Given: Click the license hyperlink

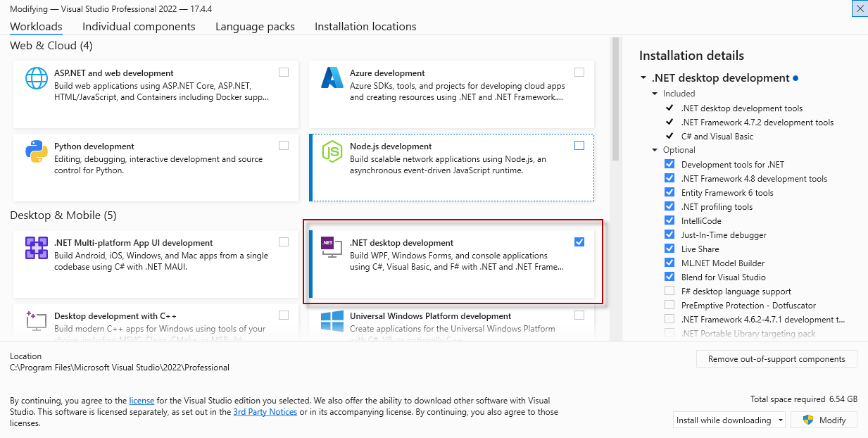Looking at the screenshot, I should click(x=141, y=401).
